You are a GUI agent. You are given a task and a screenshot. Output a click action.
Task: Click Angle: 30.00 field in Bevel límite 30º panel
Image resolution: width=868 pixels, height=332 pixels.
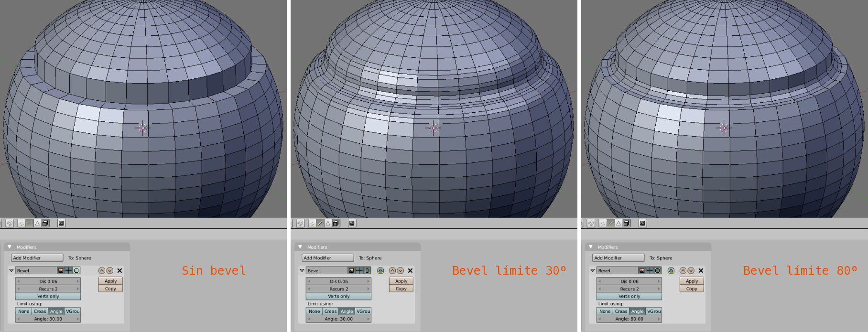(x=338, y=319)
